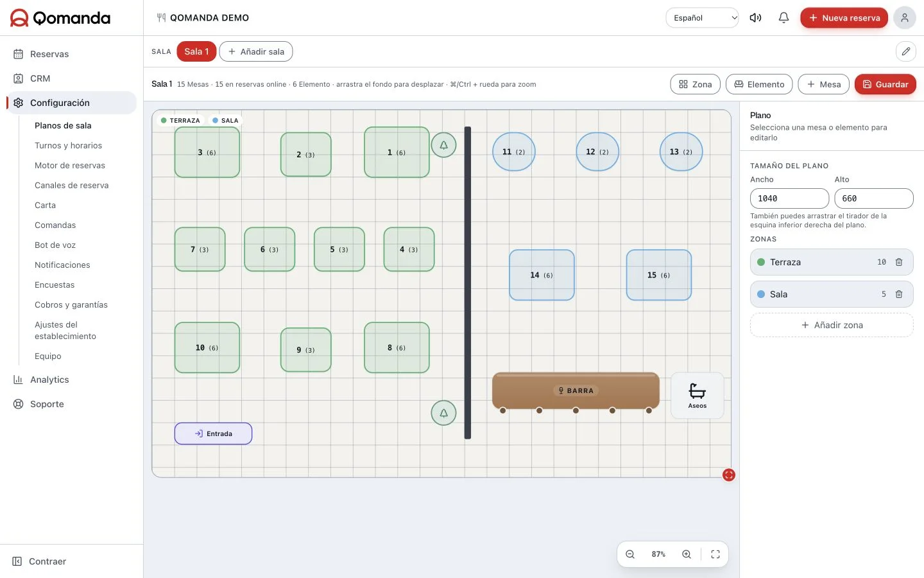Add a new Elemento
Viewport: 924px width, 578px height.
[x=759, y=84]
